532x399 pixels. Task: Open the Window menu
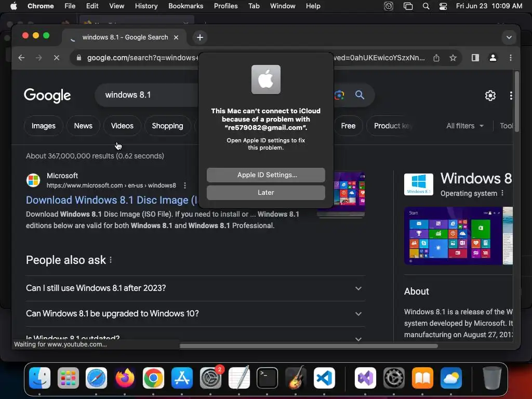(283, 6)
